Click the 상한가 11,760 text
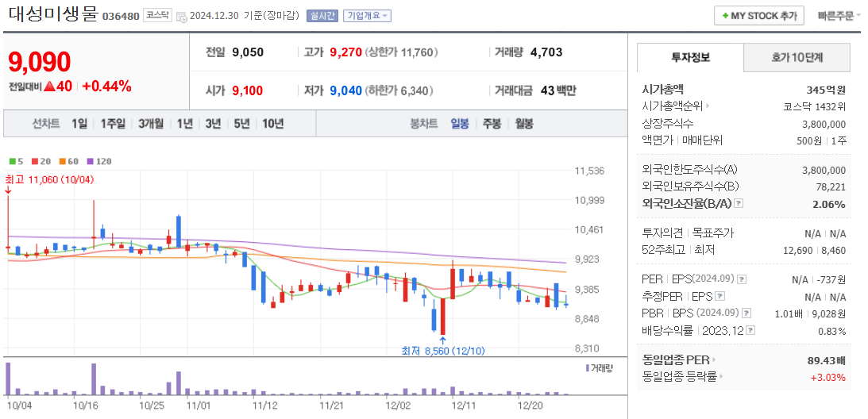This screenshot has height=419, width=868. pos(403,52)
